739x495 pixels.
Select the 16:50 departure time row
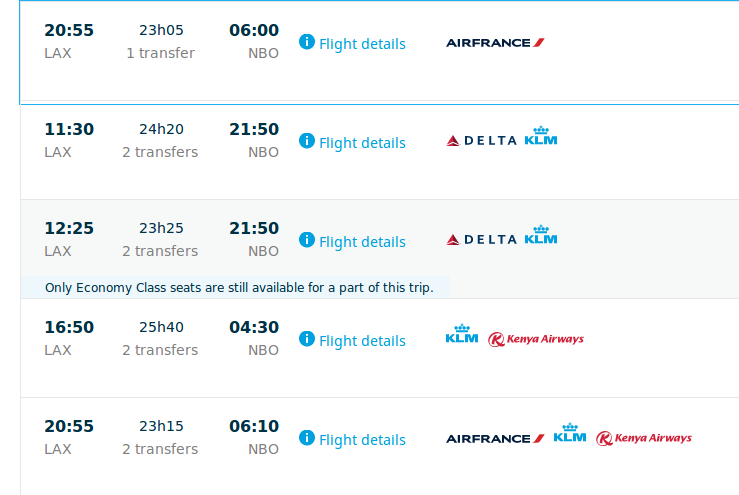pos(69,328)
